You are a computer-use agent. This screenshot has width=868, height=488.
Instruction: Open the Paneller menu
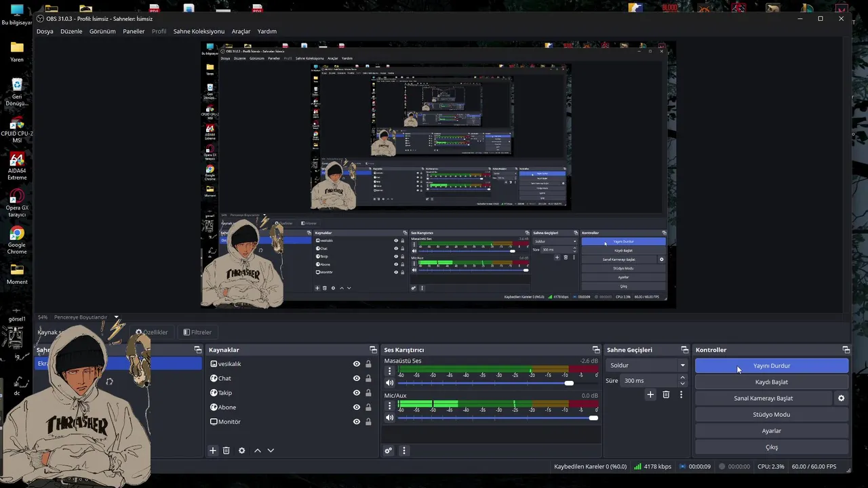tap(134, 31)
